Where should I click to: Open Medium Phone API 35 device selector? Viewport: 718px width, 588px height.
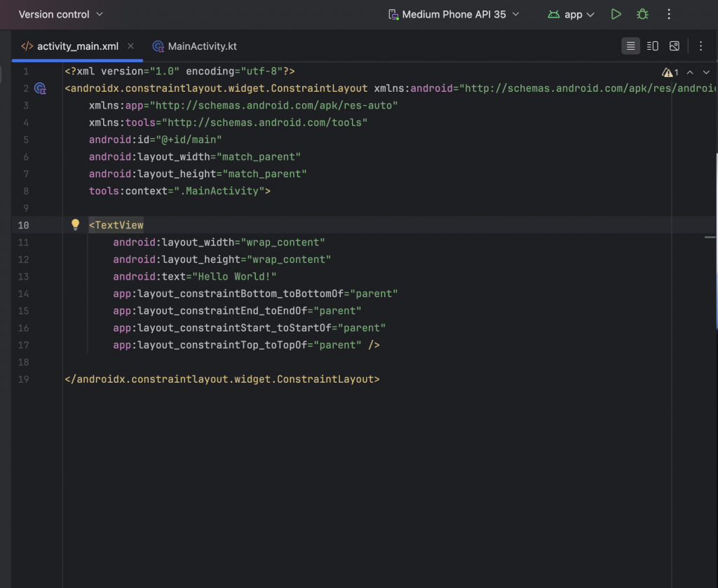[x=454, y=14]
